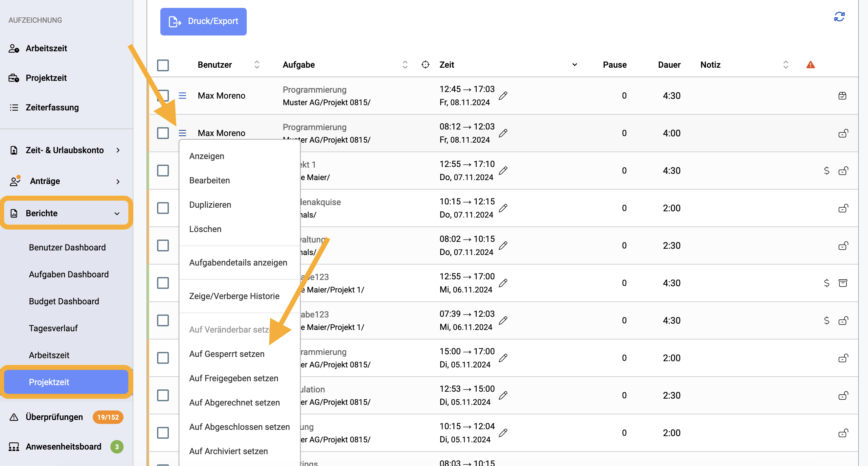Edit time of 08:12 → 12:03 entry

coord(503,133)
